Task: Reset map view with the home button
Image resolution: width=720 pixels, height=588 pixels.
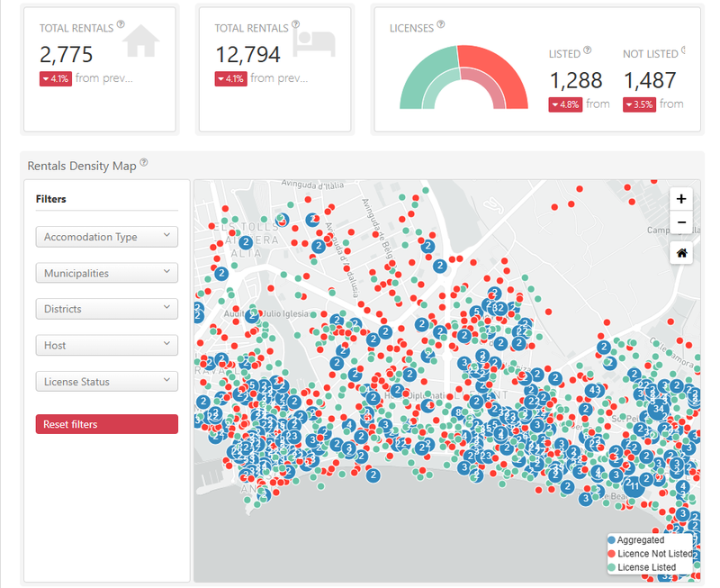Action: 680,252
